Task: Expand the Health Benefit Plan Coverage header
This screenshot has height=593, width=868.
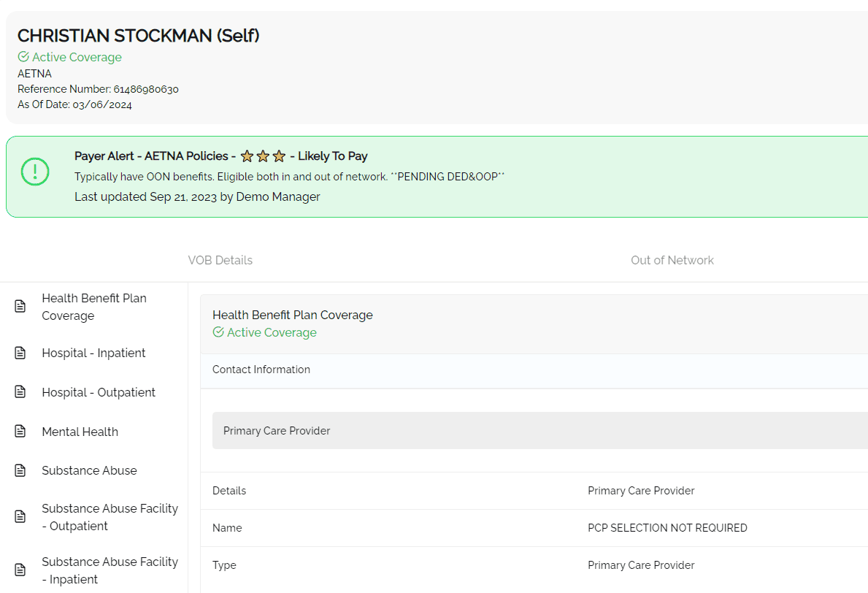Action: tap(292, 315)
